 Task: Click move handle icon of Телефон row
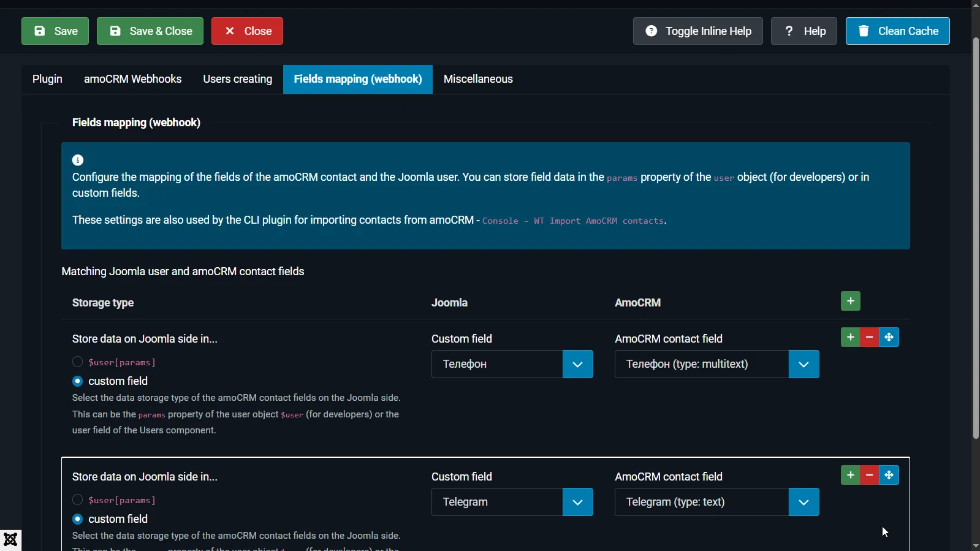(889, 337)
